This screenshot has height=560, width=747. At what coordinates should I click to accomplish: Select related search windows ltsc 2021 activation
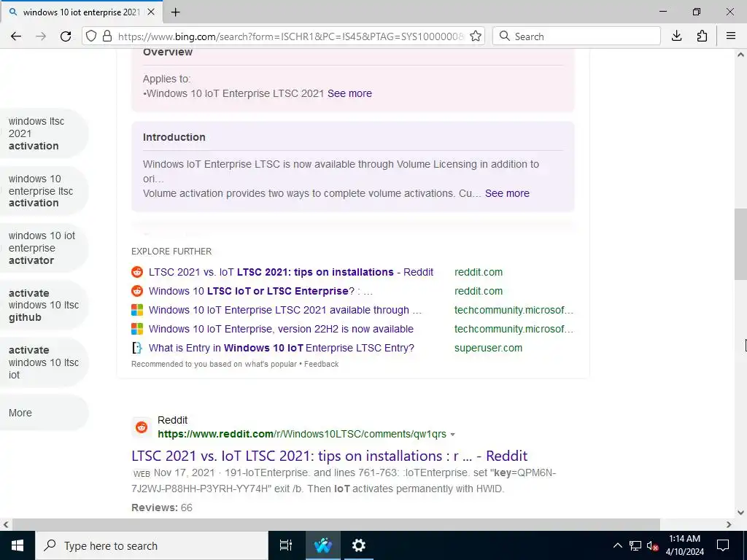click(43, 133)
